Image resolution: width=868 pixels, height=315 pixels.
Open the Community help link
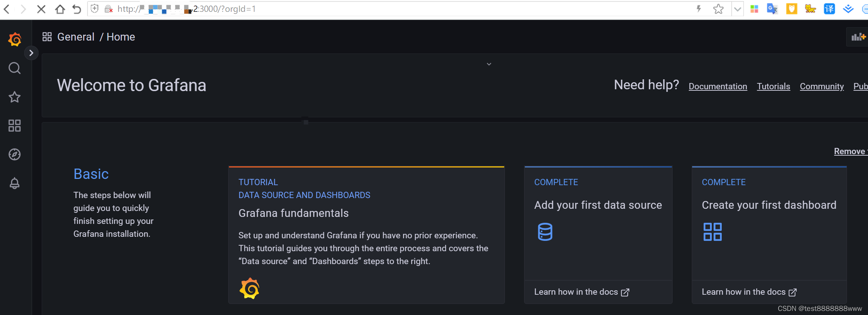[x=822, y=86]
